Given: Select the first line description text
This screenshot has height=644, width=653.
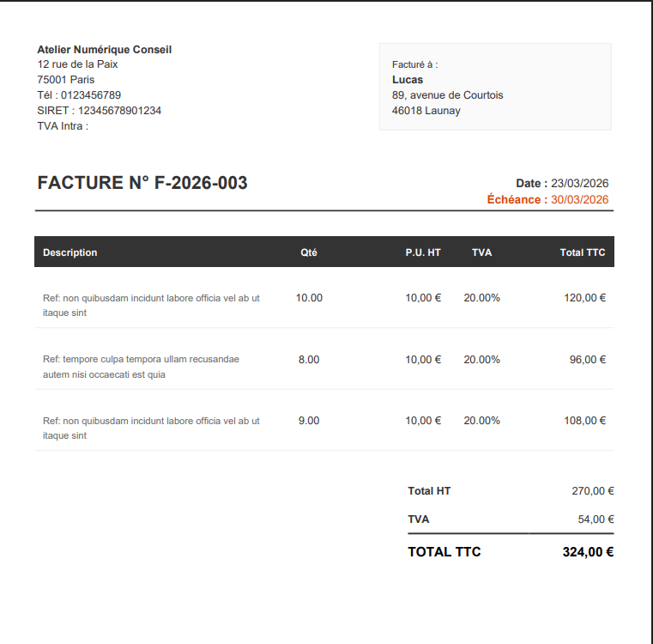Looking at the screenshot, I should tap(151, 306).
